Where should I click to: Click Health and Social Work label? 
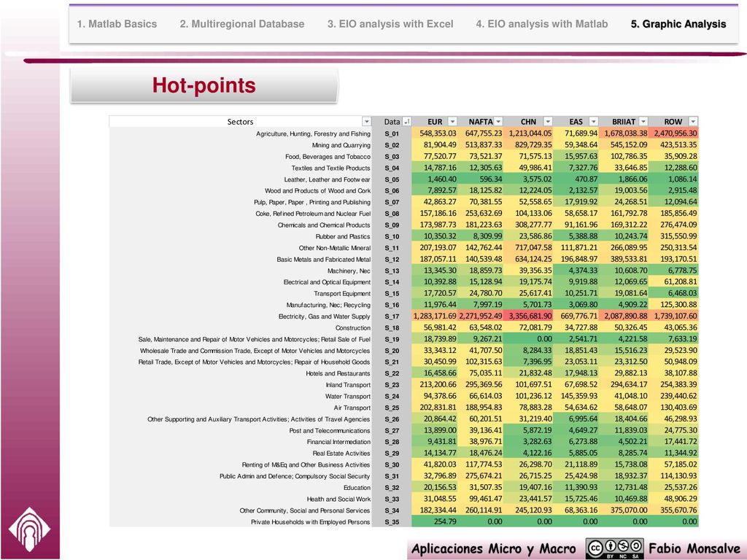(338, 499)
